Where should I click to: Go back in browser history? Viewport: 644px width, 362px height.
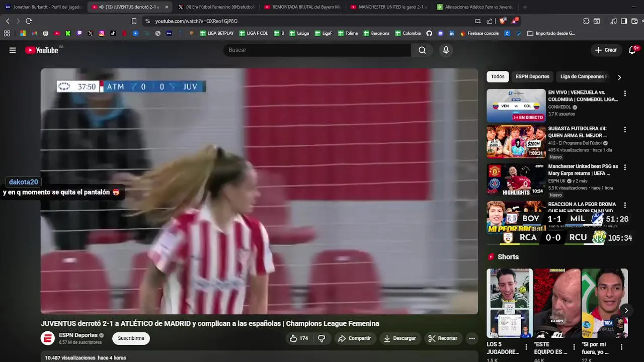click(x=8, y=21)
